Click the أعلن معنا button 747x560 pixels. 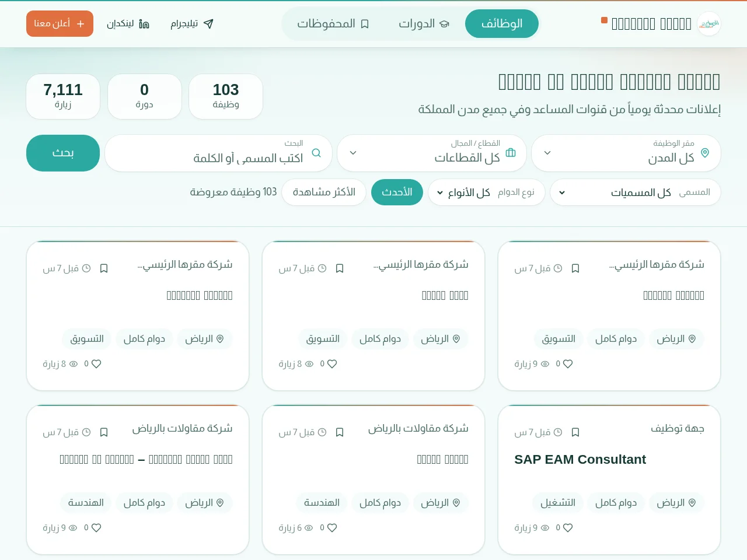[x=60, y=23]
